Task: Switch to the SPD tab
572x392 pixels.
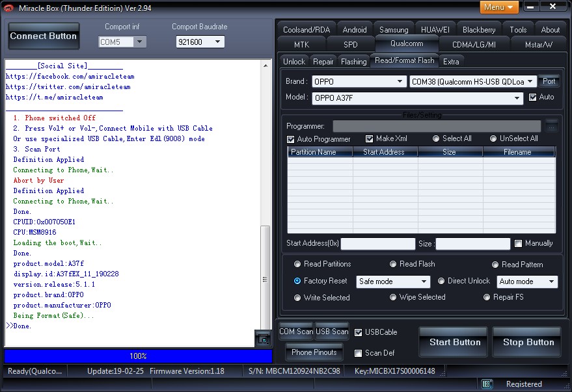Action: pos(351,44)
